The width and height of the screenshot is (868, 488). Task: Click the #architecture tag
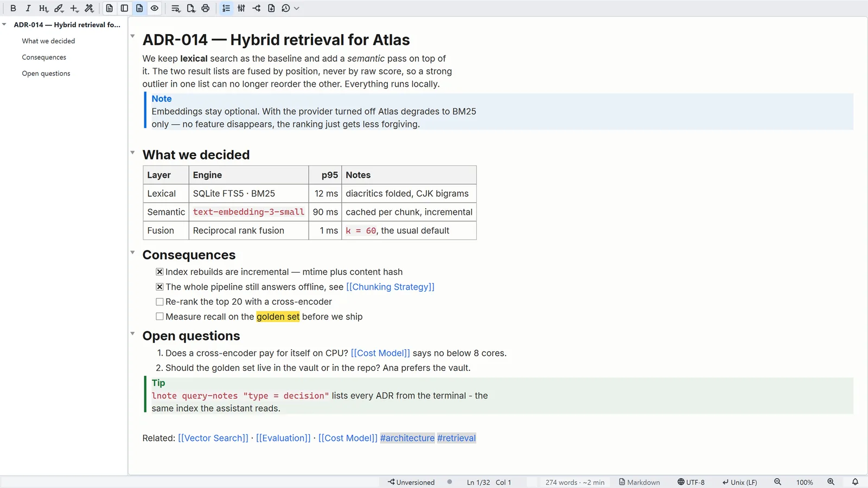[x=407, y=438]
